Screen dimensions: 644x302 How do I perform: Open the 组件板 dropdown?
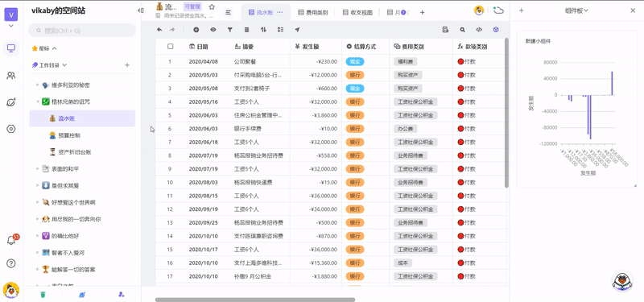tap(576, 10)
